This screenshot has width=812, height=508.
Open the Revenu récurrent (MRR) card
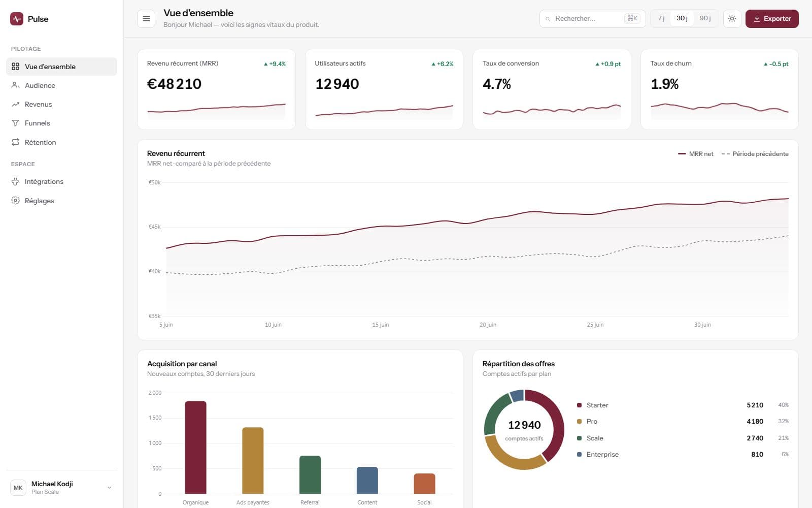tap(216, 89)
